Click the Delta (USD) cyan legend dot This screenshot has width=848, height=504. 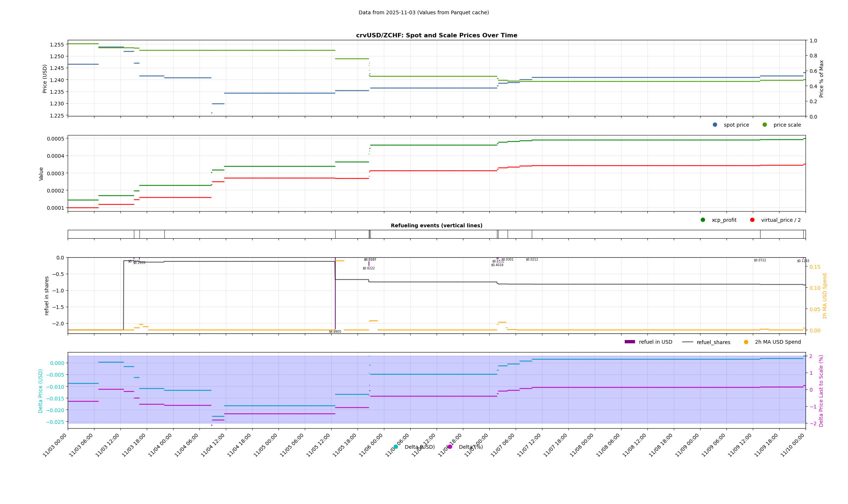(x=396, y=447)
